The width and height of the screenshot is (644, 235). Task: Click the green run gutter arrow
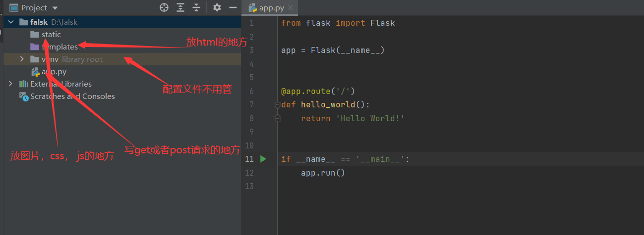pos(263,159)
